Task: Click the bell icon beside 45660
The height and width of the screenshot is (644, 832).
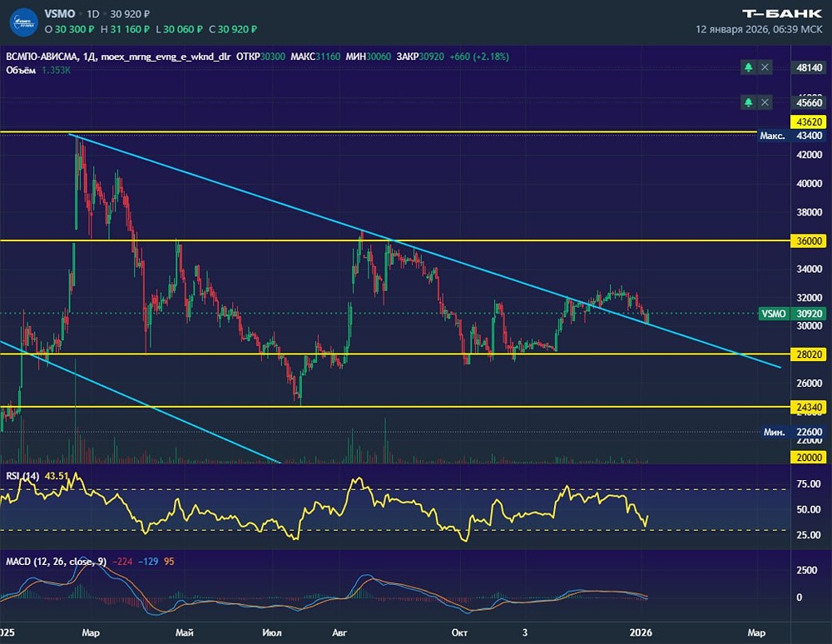Action: (748, 102)
